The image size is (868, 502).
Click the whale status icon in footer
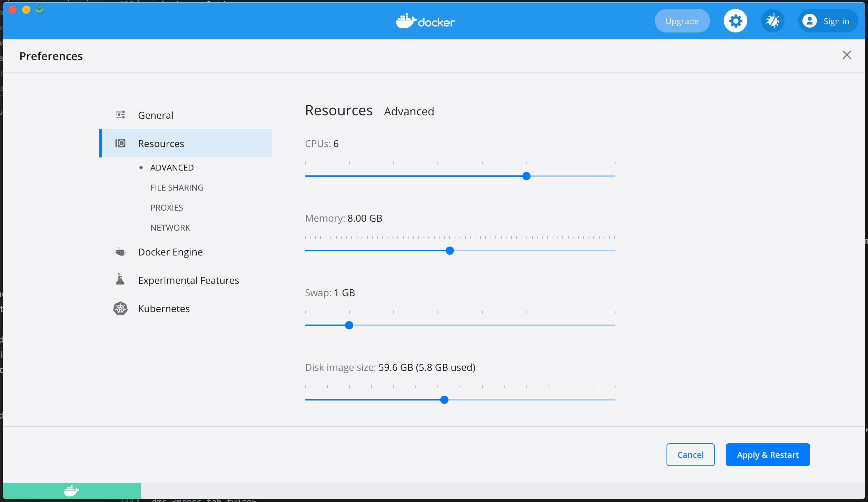click(71, 491)
